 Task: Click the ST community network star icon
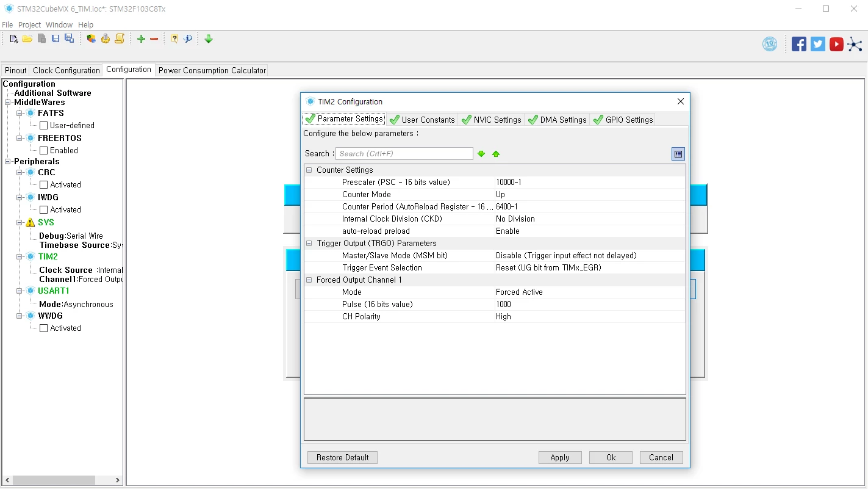coord(855,44)
